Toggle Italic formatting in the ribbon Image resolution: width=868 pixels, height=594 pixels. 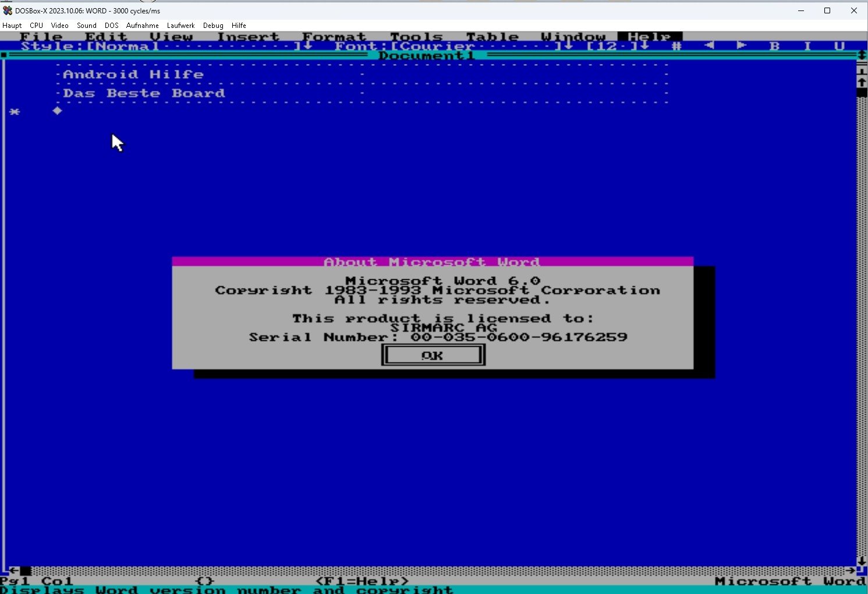tap(807, 46)
